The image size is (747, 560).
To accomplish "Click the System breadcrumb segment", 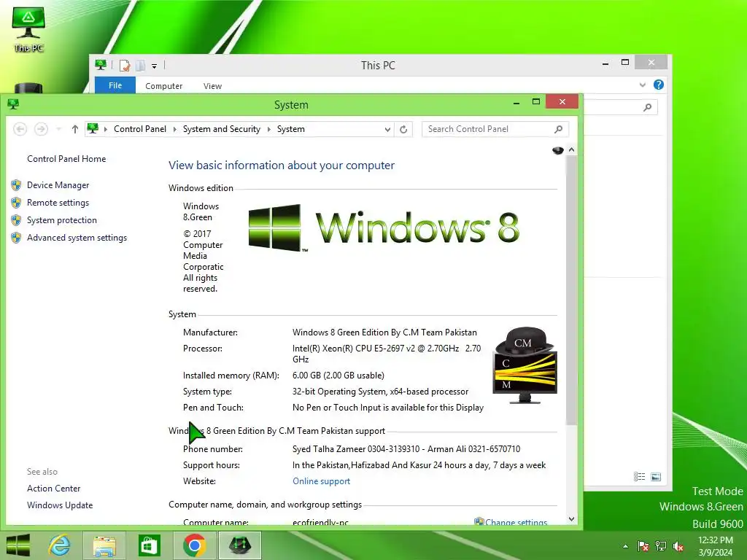I will [290, 129].
